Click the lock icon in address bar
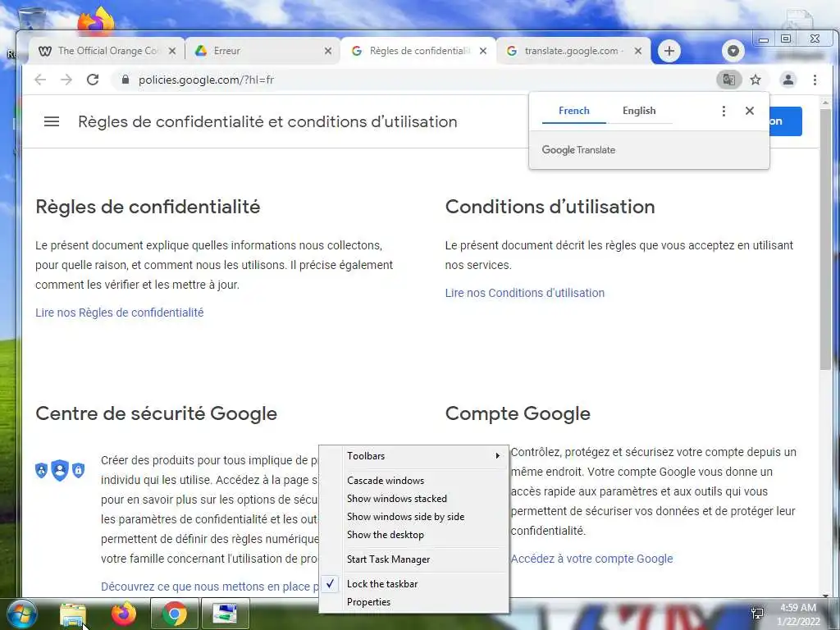 pos(126,80)
